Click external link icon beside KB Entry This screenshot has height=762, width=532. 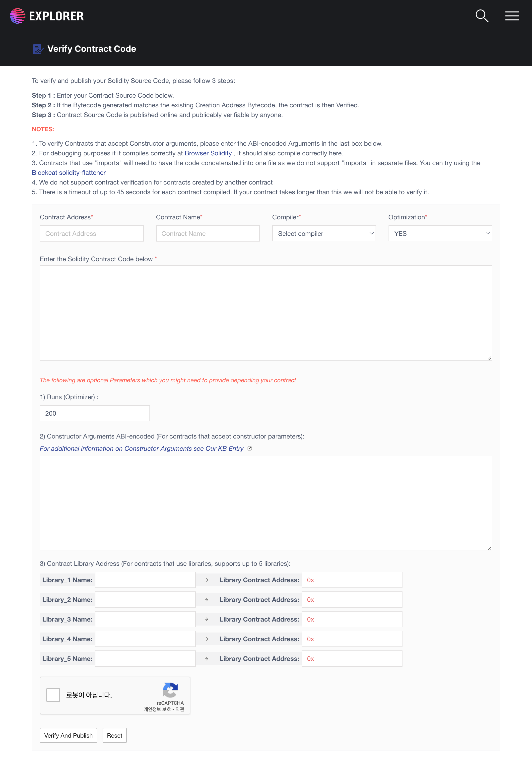(x=250, y=448)
